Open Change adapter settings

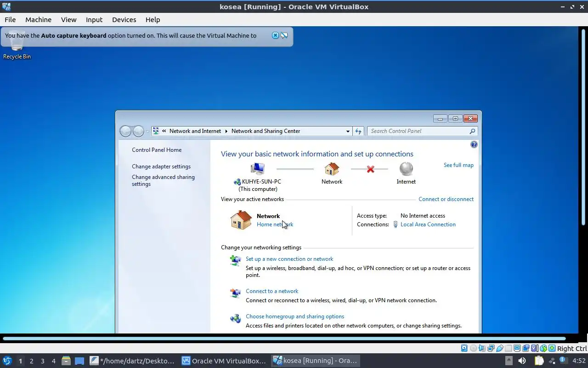[161, 167]
